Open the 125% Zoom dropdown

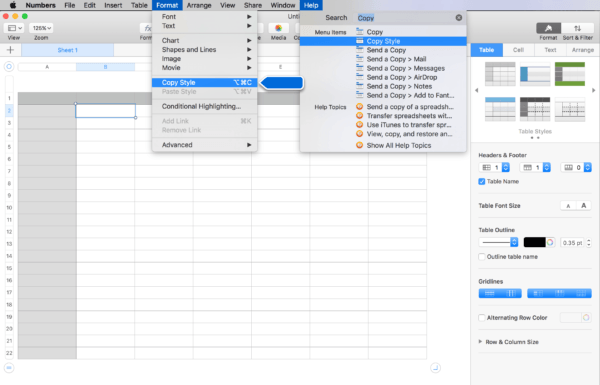coord(41,28)
